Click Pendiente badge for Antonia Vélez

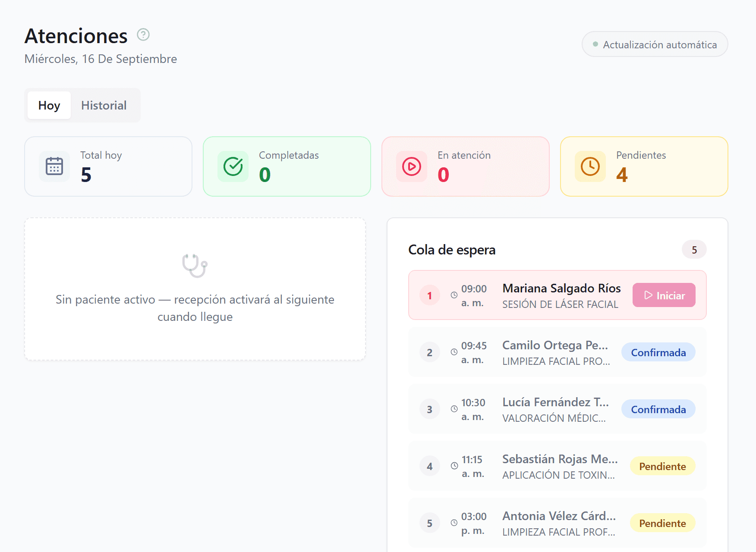pos(663,523)
